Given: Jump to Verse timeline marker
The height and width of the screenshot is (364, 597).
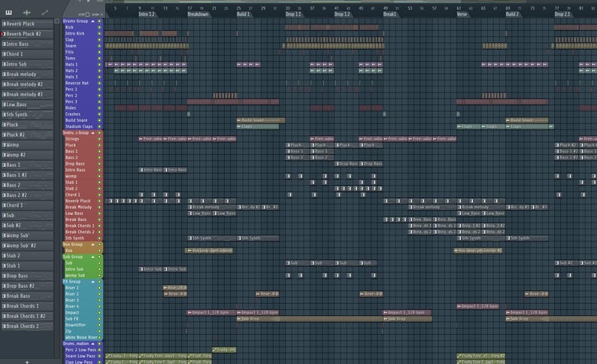Looking at the screenshot, I should tap(462, 14).
